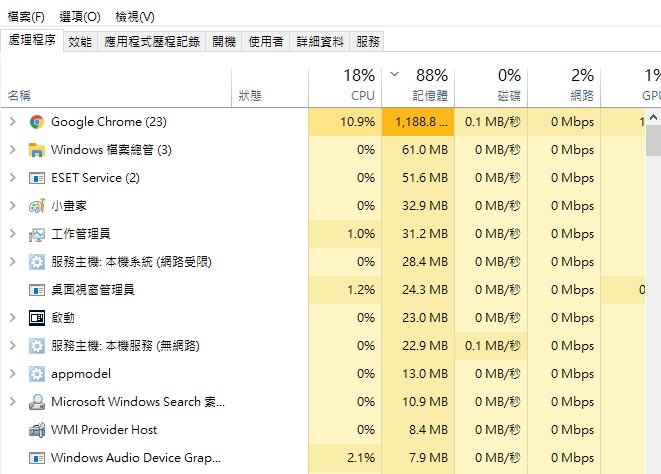Click Chrome's 10.9% CPU cell

345,122
